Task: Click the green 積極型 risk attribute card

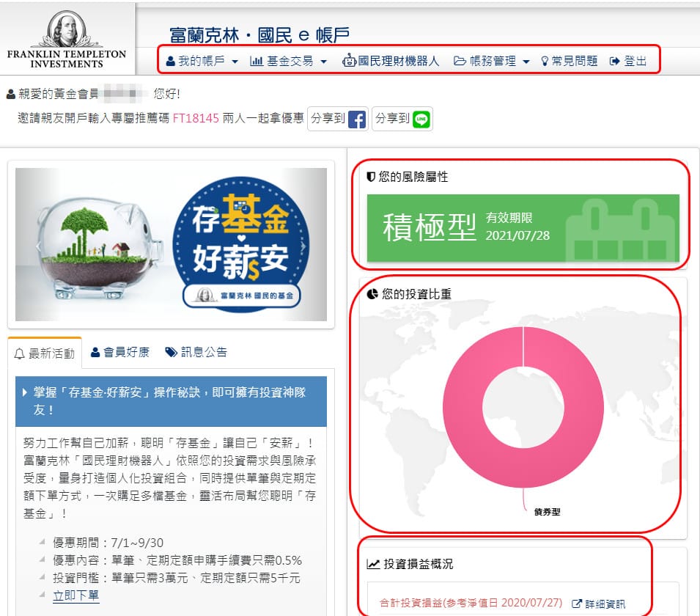Action: 523,228
